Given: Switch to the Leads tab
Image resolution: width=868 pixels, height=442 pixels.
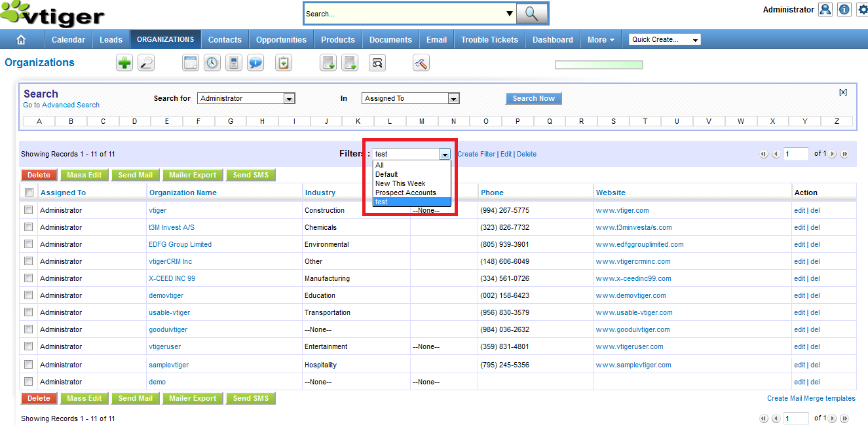Looking at the screenshot, I should coord(111,40).
